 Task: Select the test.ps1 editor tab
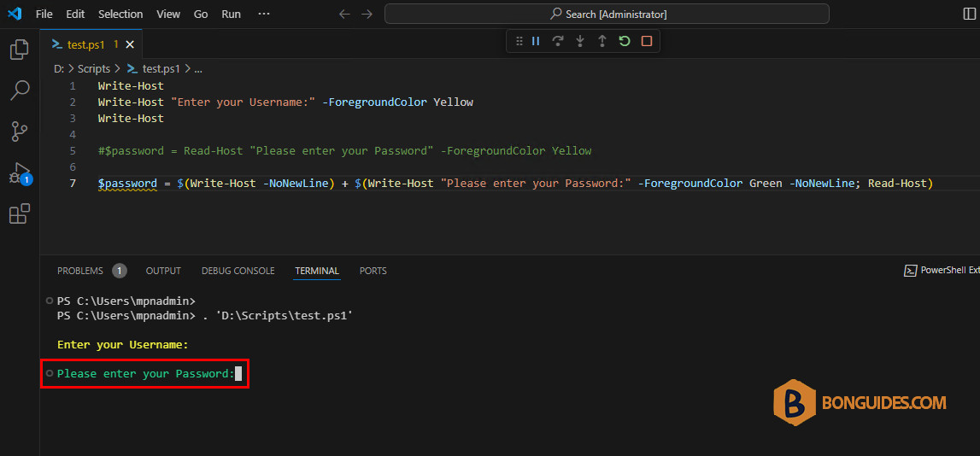click(91, 44)
